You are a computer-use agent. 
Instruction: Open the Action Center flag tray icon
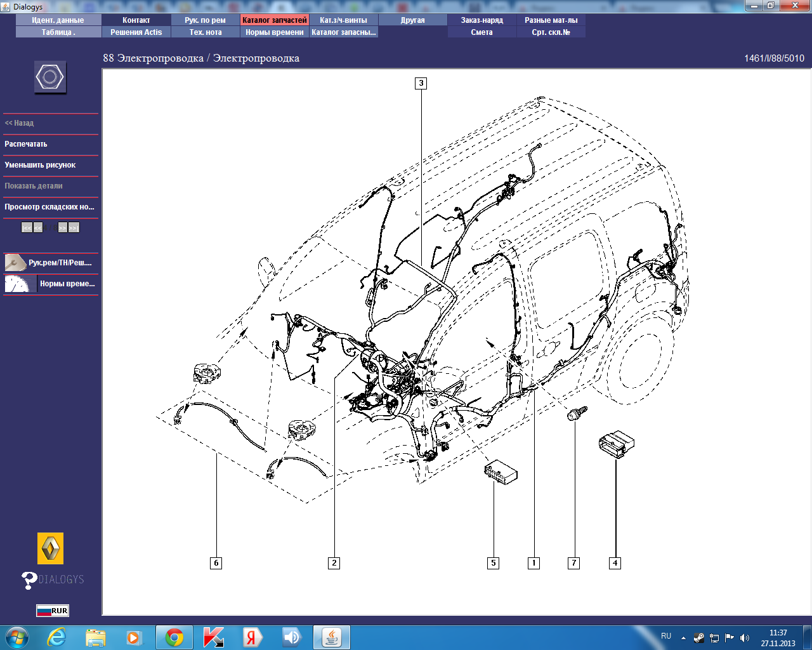(x=729, y=638)
